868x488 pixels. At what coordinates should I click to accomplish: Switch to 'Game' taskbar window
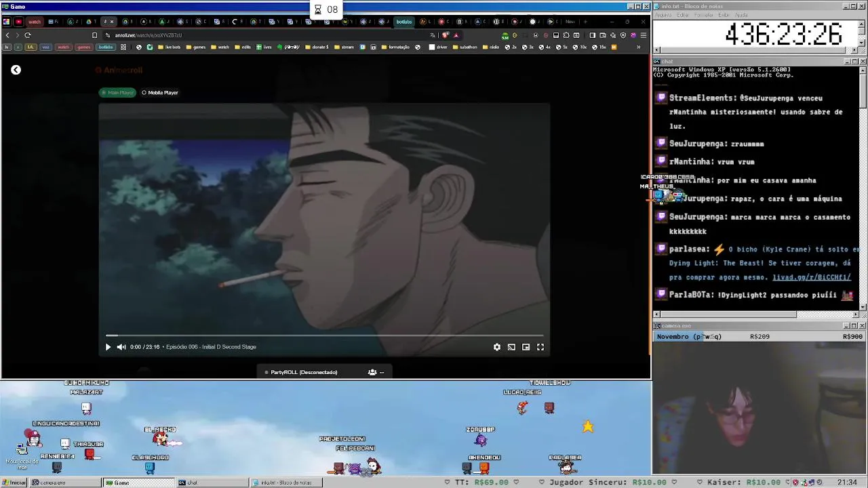[138, 483]
